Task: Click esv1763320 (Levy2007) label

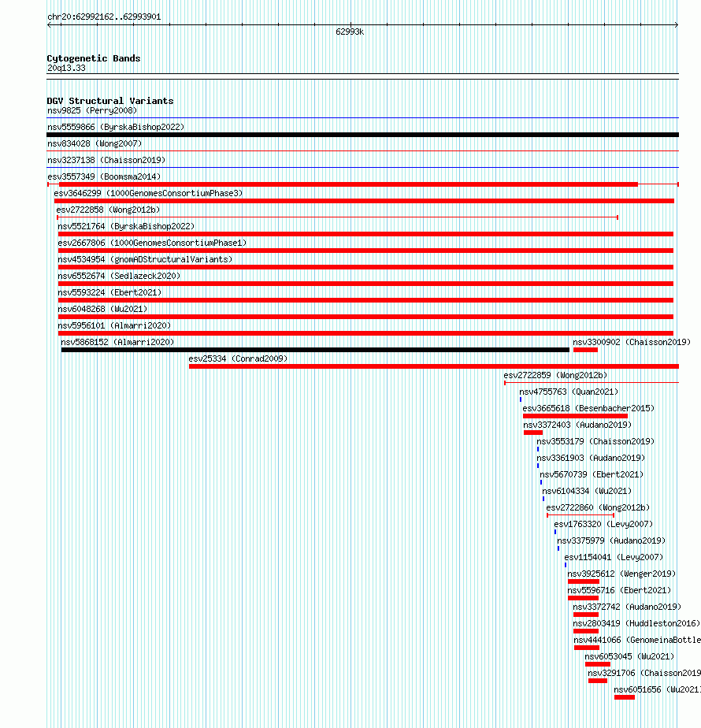Action: click(x=603, y=524)
